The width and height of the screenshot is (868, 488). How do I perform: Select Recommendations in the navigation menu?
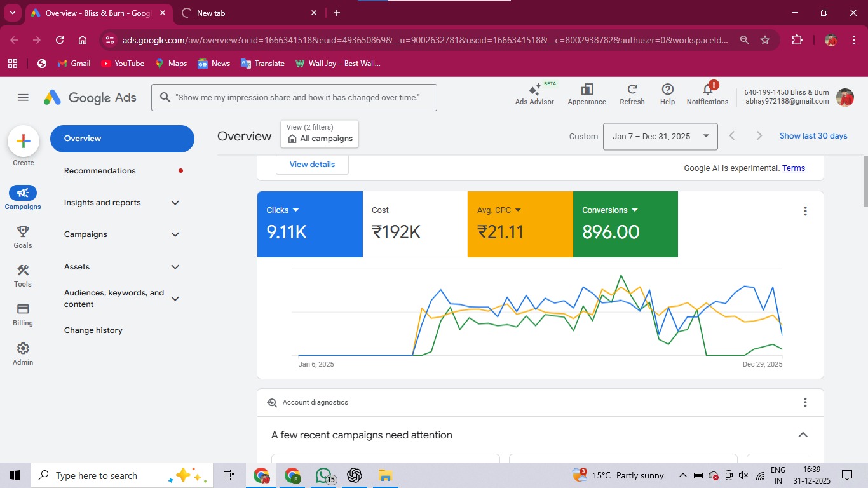pyautogui.click(x=100, y=170)
